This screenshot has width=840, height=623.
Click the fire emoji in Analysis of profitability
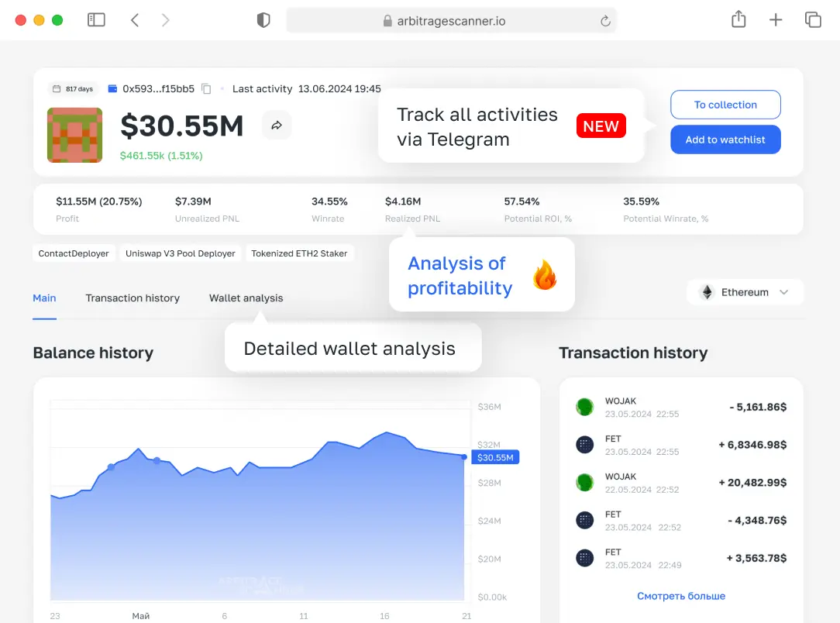click(x=544, y=273)
